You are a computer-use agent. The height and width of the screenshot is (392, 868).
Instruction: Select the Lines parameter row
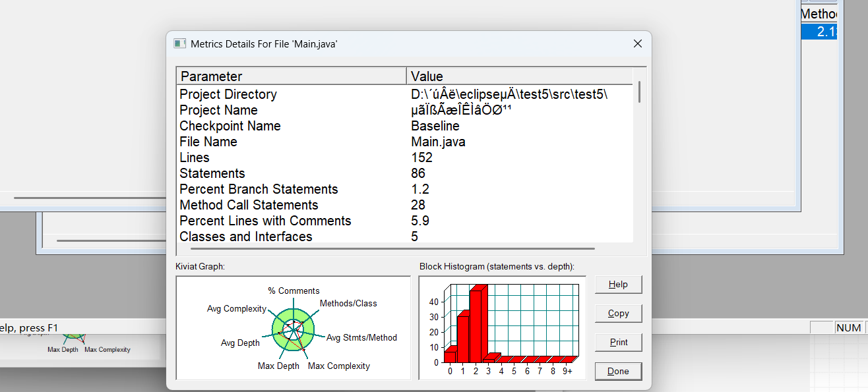click(x=405, y=157)
